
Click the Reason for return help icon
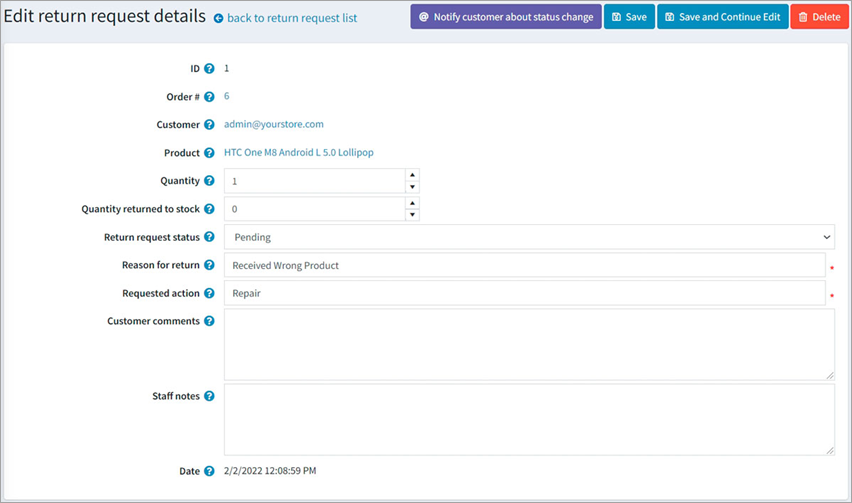(209, 265)
